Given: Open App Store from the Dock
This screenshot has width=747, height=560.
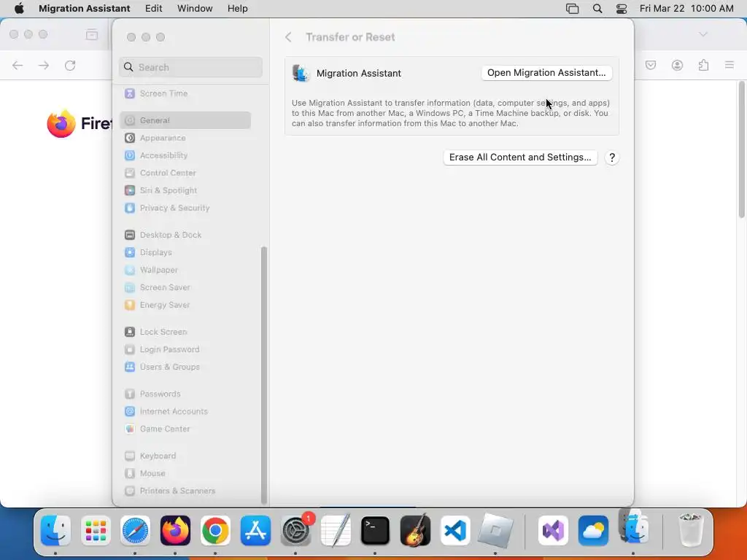Looking at the screenshot, I should click(x=255, y=531).
